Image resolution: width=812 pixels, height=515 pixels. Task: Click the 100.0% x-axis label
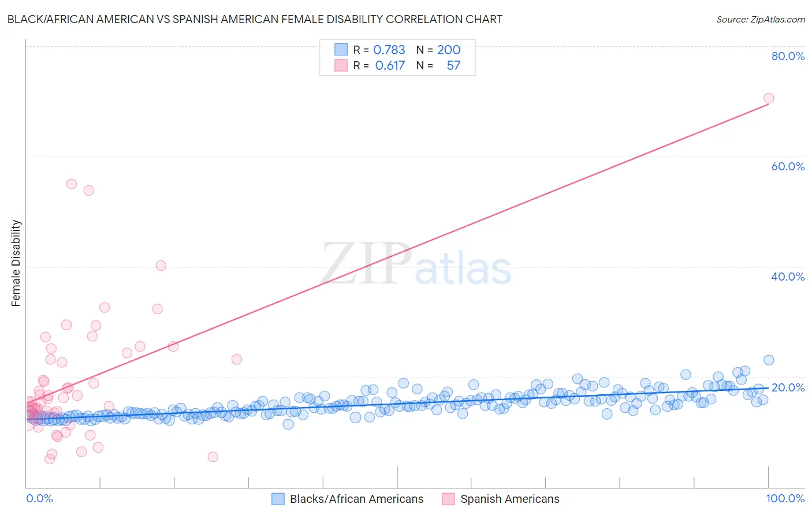pos(785,498)
